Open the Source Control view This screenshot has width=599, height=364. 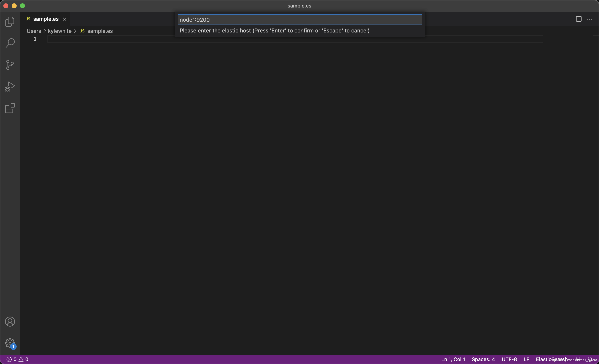pyautogui.click(x=10, y=65)
